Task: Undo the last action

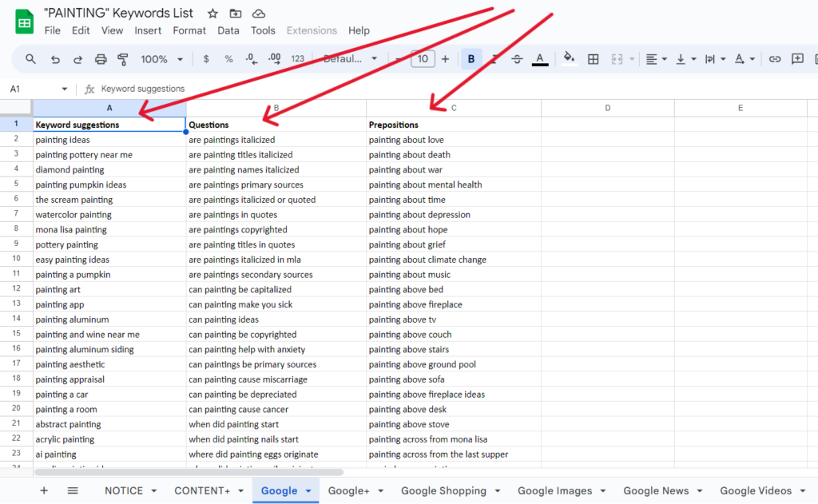Action: (54, 58)
